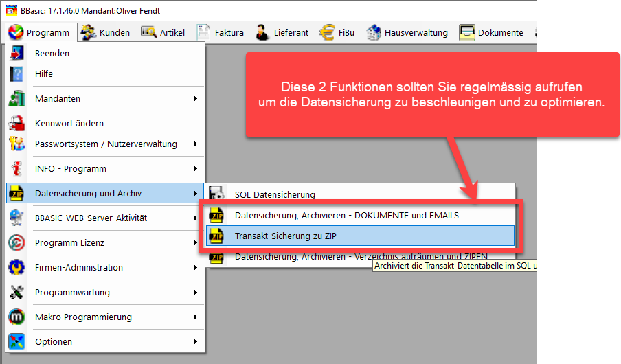
Task: Click the INFO - Programm icon
Action: coord(16,168)
